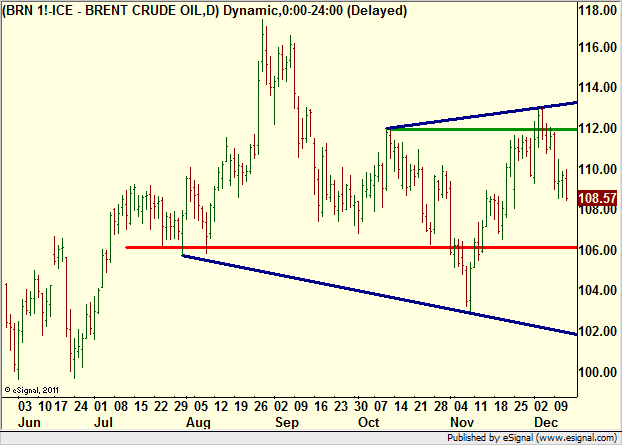Click the '02' date label above Dec

(541, 407)
